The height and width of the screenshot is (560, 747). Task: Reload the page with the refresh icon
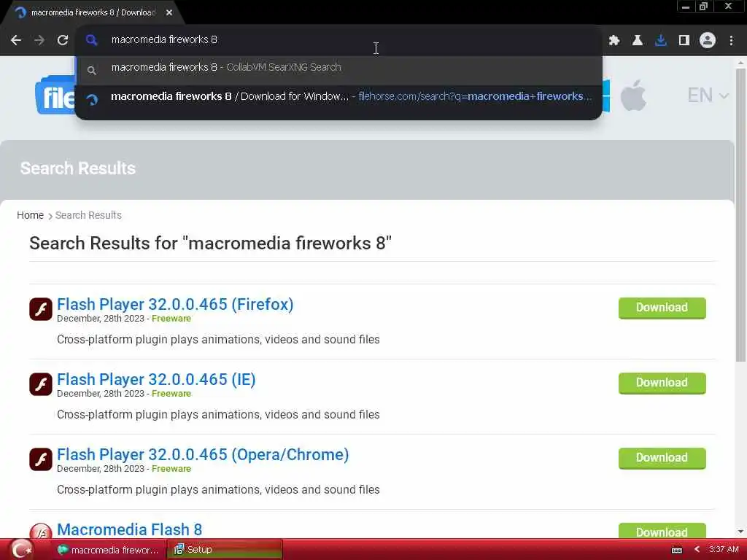point(63,40)
